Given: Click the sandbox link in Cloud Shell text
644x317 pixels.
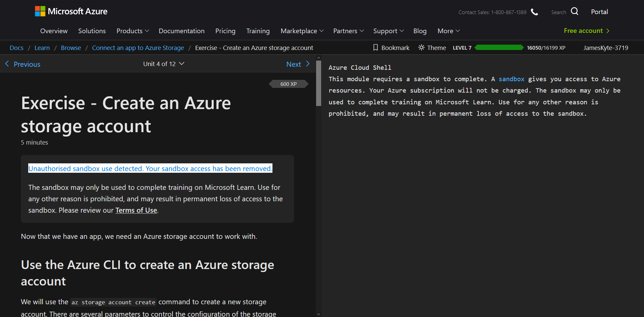Looking at the screenshot, I should point(511,79).
